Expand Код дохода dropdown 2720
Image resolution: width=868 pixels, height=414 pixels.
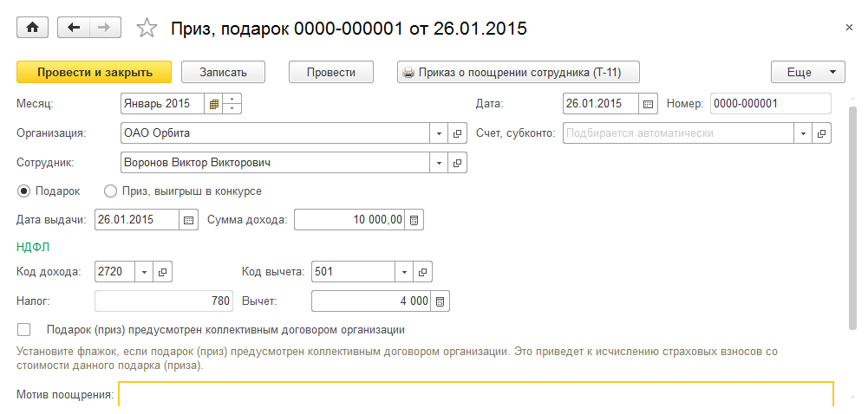[145, 271]
